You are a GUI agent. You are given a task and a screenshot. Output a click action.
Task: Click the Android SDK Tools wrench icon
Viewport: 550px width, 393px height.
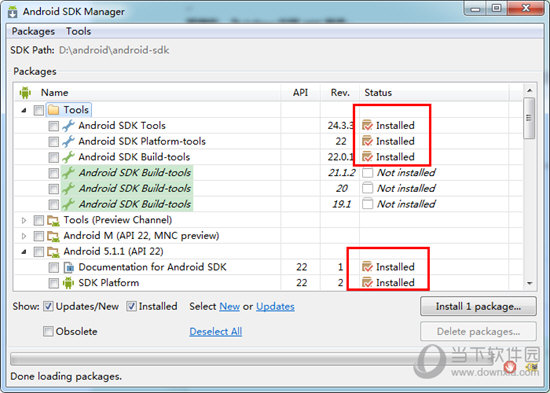[x=68, y=126]
